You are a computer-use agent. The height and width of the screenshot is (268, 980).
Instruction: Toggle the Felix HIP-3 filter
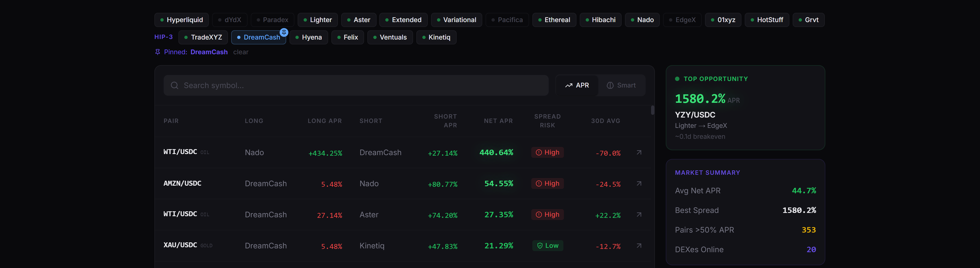[348, 37]
